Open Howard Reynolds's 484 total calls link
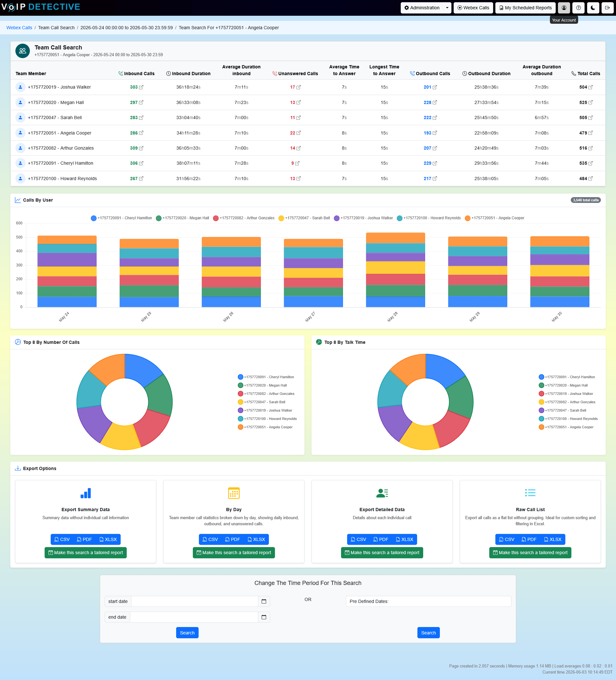Viewport: 616px width, 680px height. (586, 179)
